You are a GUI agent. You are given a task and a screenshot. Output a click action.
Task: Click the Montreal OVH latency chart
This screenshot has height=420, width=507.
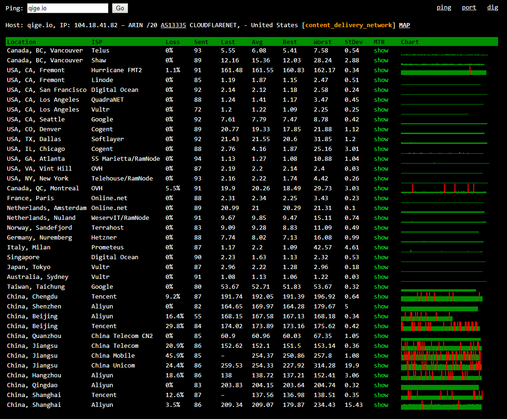click(443, 188)
